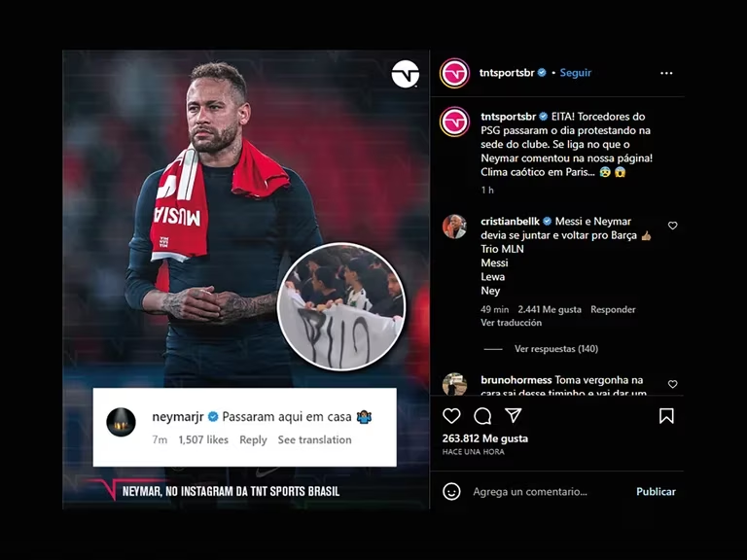Open the 263.812 Me gusta likes list
The image size is (747, 560).
pyautogui.click(x=485, y=438)
